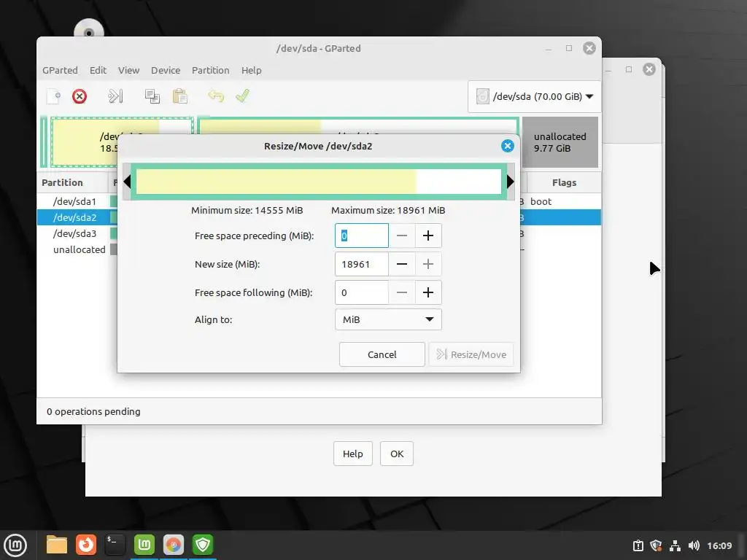This screenshot has height=560, width=747.
Task: Open the Help menu
Action: (x=251, y=71)
